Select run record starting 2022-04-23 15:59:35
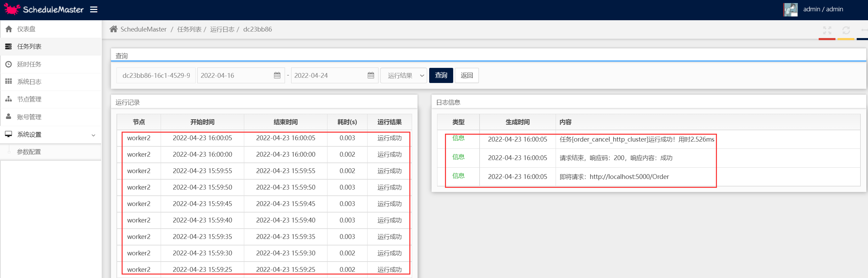 coord(264,237)
